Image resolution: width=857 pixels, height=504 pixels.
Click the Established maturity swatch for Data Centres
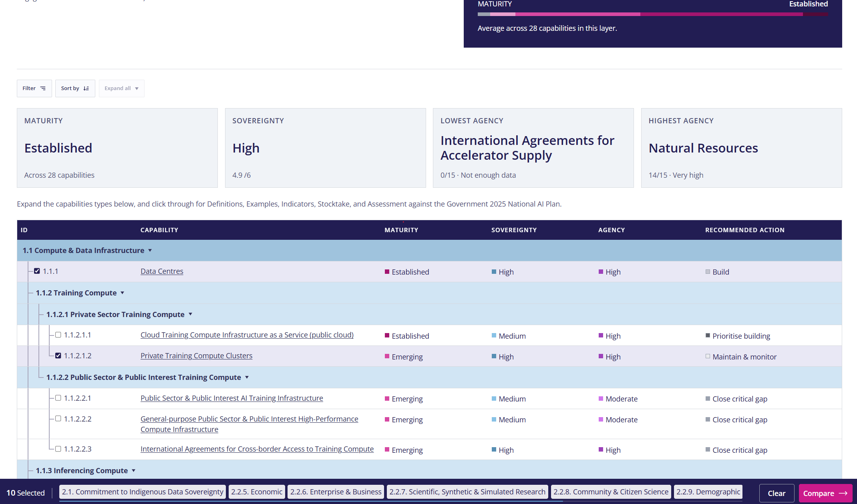(387, 272)
